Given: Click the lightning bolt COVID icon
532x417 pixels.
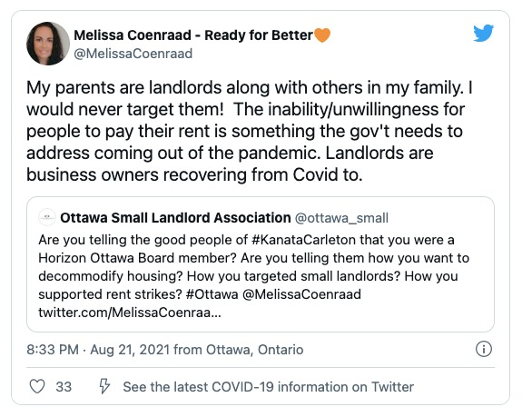Looking at the screenshot, I should [104, 386].
